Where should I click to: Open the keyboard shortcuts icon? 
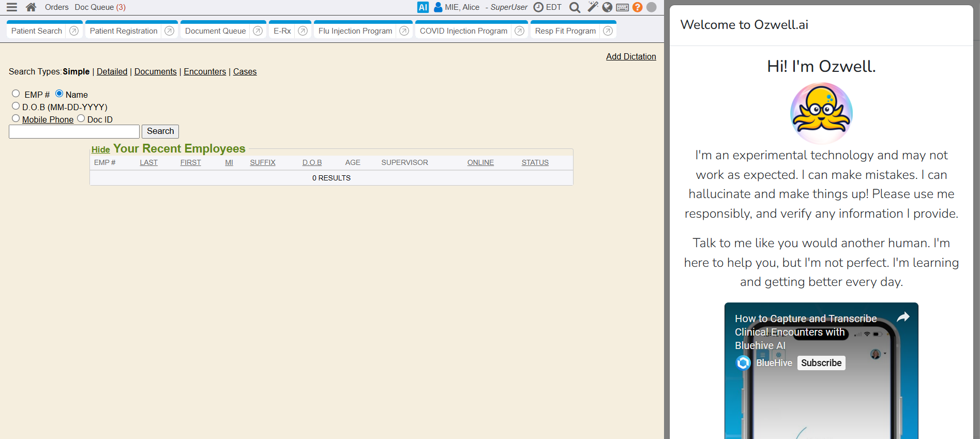pyautogui.click(x=622, y=7)
